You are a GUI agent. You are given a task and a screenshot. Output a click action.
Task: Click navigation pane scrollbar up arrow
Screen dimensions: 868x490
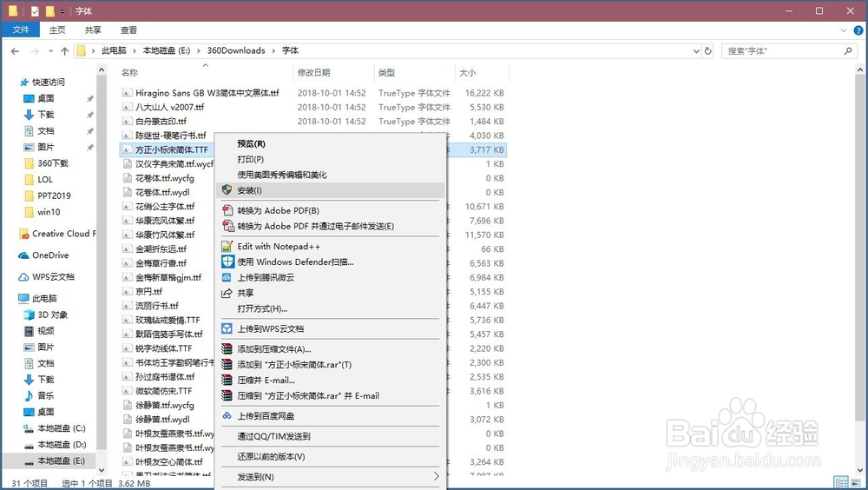tap(102, 70)
